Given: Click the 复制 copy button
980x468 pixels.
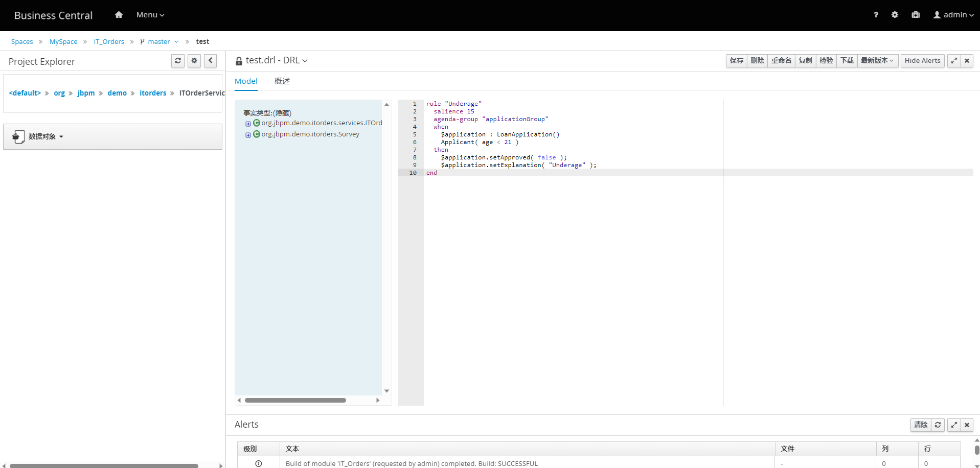Looking at the screenshot, I should (806, 60).
